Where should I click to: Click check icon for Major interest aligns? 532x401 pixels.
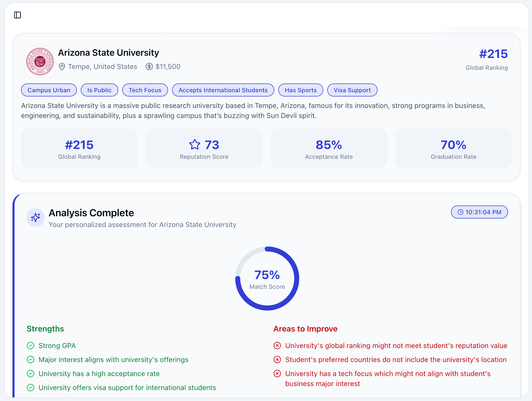tap(30, 360)
